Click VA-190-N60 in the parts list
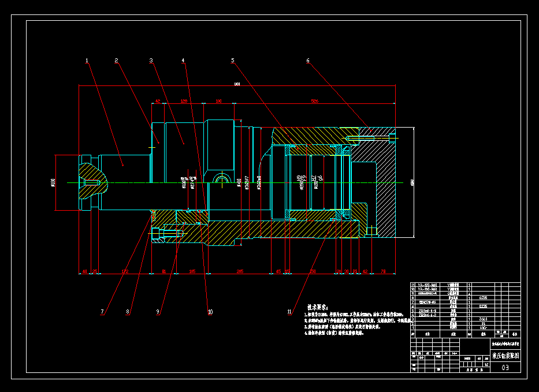The width and height of the screenshot is (539, 392). [x=428, y=289]
